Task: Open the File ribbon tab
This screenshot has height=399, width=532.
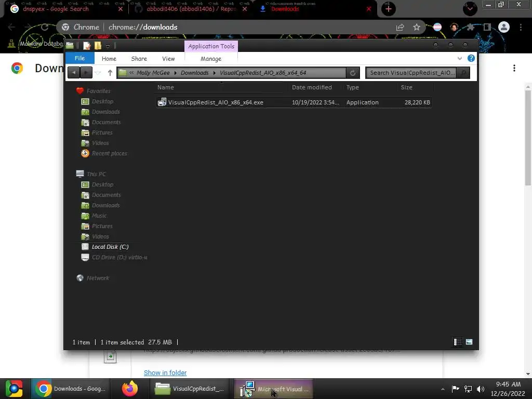Action: 79,58
